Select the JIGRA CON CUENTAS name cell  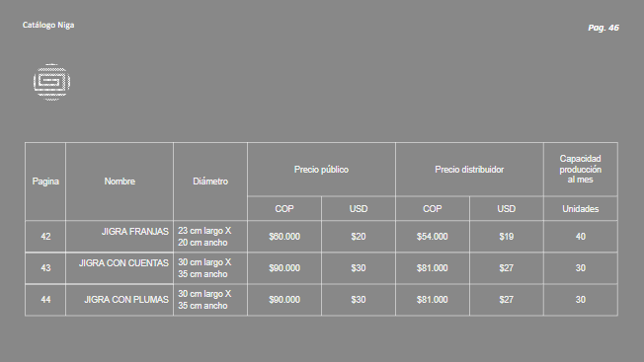[120, 267]
